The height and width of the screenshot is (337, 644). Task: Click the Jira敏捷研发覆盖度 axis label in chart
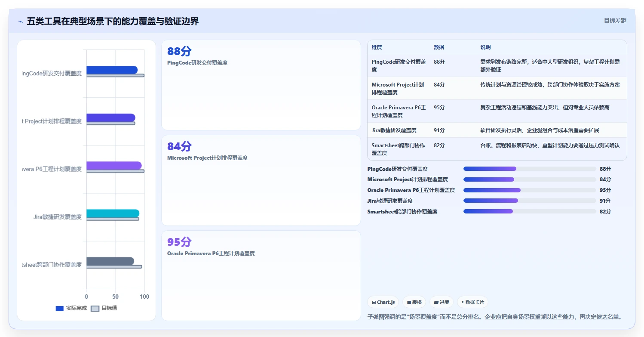[57, 217]
